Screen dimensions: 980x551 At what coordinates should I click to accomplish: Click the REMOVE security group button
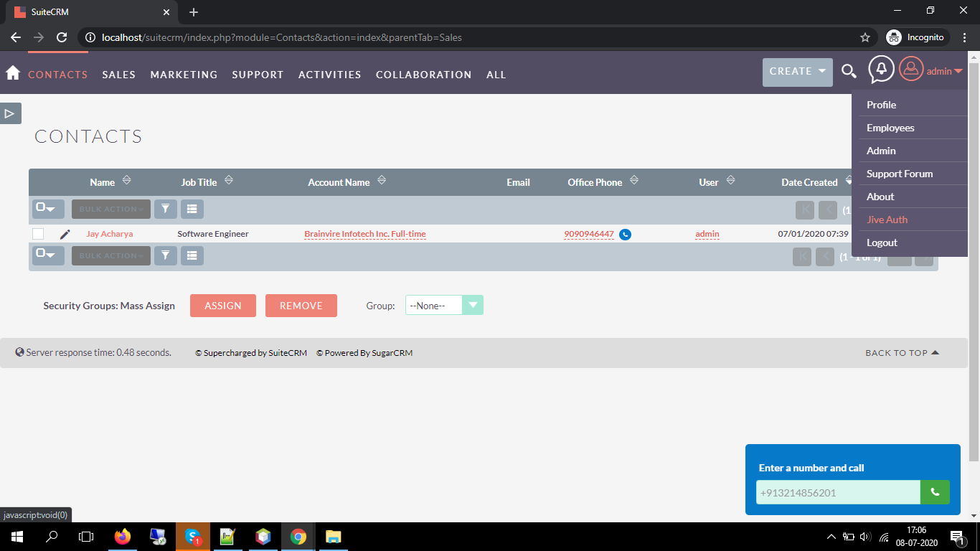pos(301,306)
